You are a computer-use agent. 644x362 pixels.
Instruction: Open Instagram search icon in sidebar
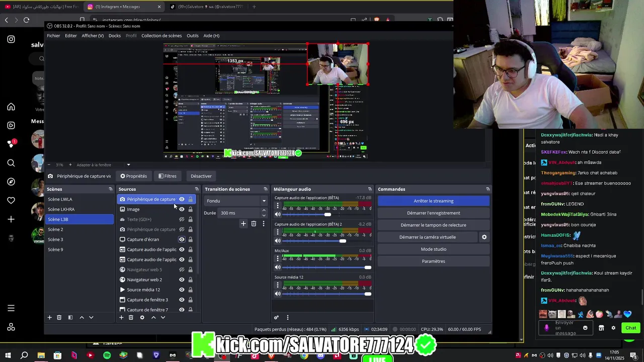(11, 163)
